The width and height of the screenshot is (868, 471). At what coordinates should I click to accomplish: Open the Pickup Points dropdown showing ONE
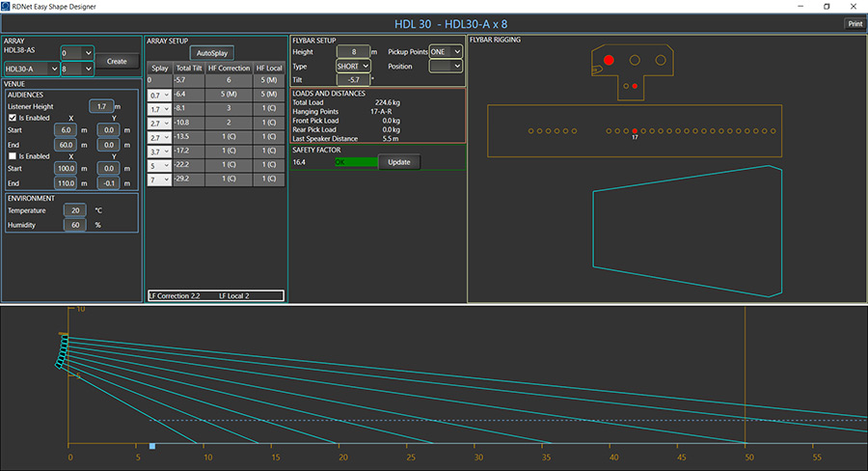[x=446, y=51]
